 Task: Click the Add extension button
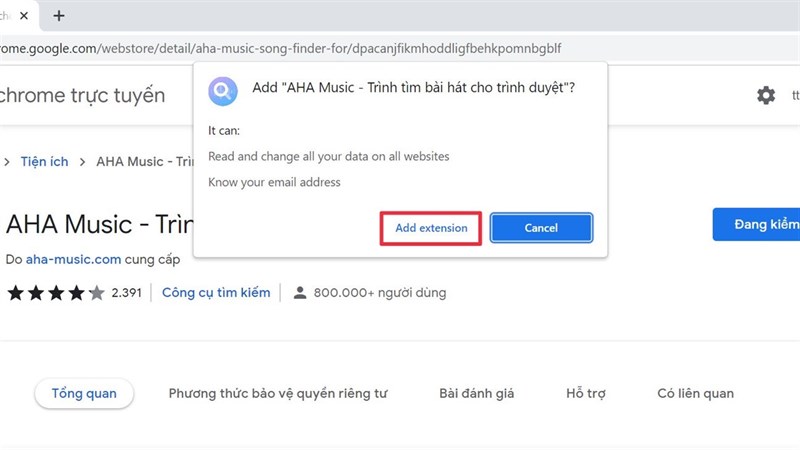point(431,228)
